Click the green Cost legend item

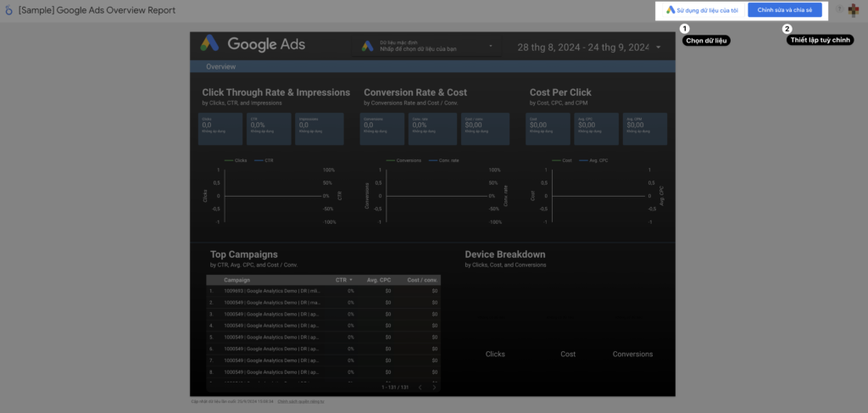562,160
